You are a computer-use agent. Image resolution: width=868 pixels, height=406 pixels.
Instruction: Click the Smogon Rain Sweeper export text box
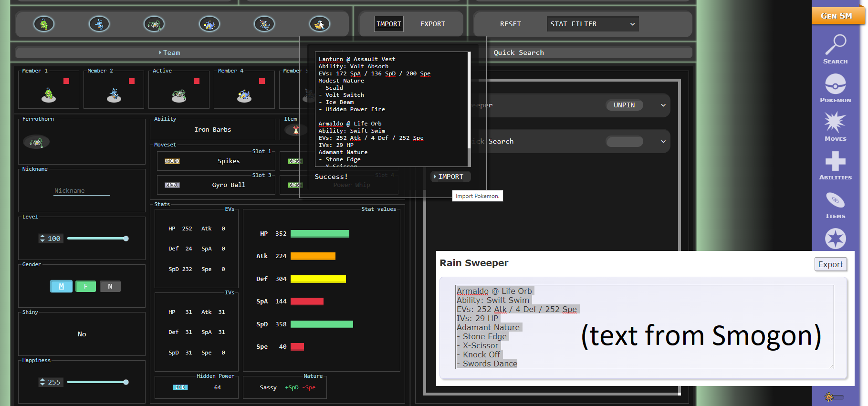point(644,327)
